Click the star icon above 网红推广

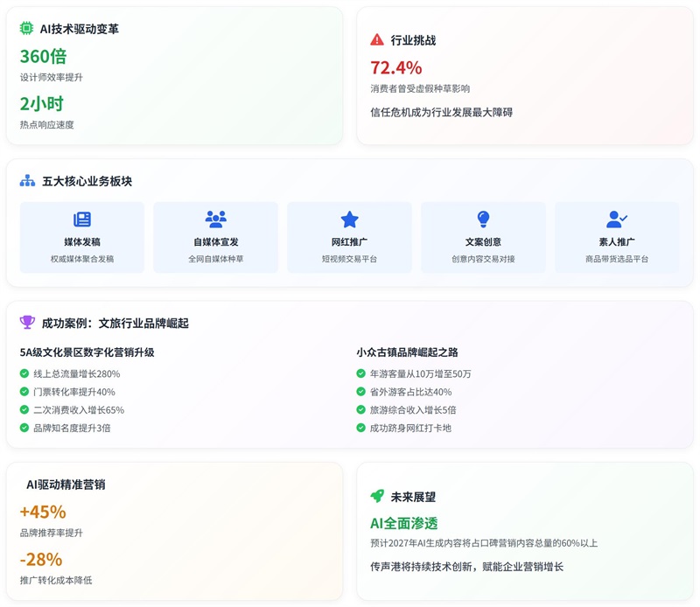pos(349,220)
